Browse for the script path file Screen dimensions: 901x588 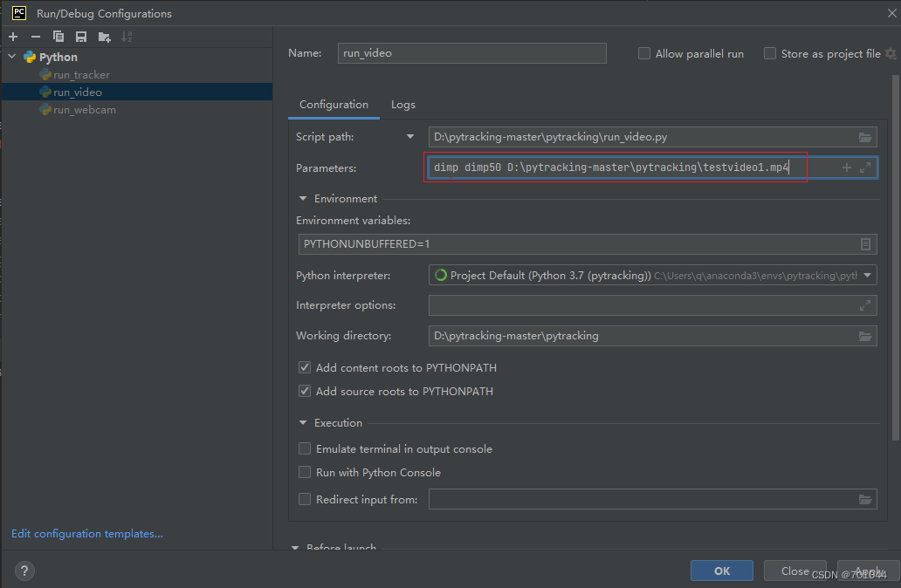point(864,136)
